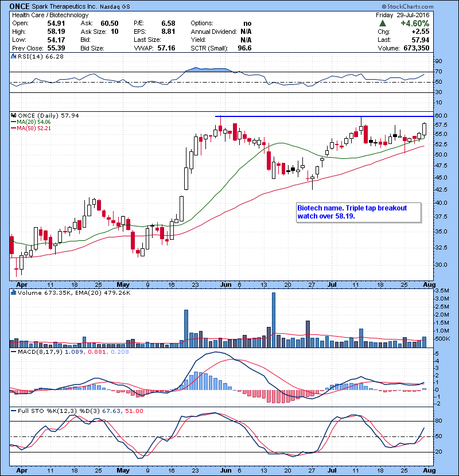The width and height of the screenshot is (459, 476).
Task: Click the 42.5 price axis label
Action: tap(441, 190)
